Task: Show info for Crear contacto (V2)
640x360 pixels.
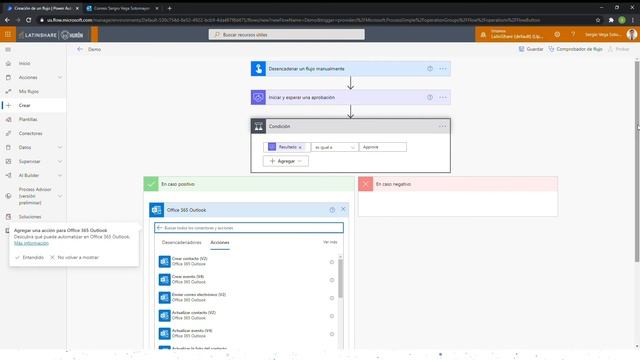Action: point(332,262)
